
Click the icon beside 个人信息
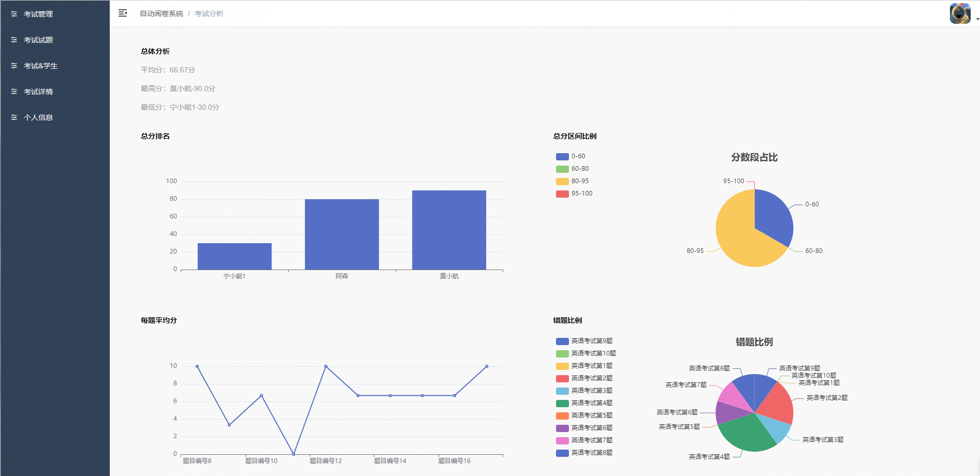(14, 117)
